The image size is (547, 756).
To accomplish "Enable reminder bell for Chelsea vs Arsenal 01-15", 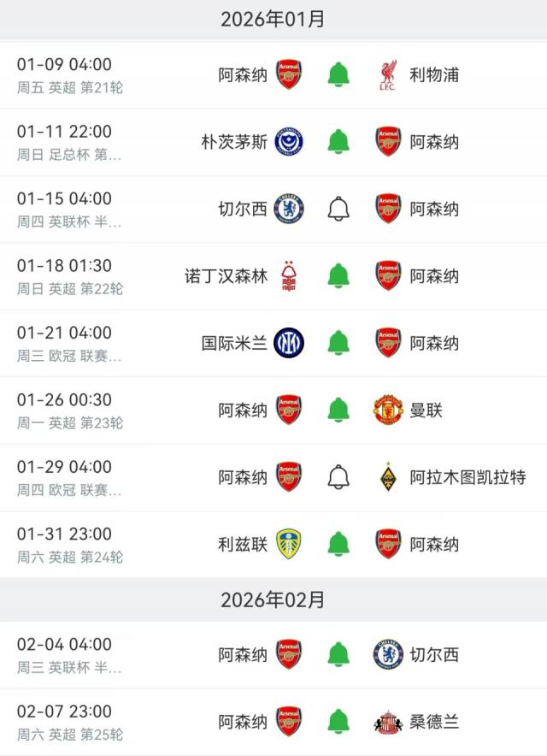I will pos(338,209).
